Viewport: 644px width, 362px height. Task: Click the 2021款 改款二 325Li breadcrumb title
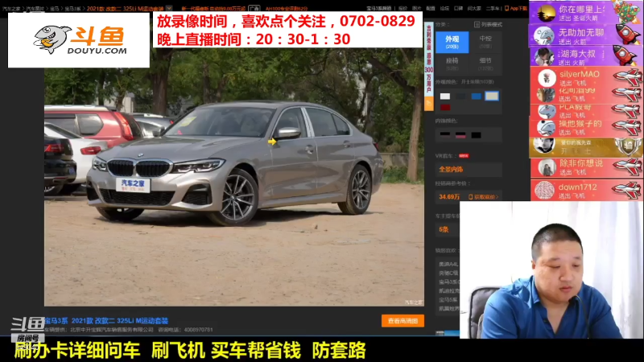(x=125, y=9)
